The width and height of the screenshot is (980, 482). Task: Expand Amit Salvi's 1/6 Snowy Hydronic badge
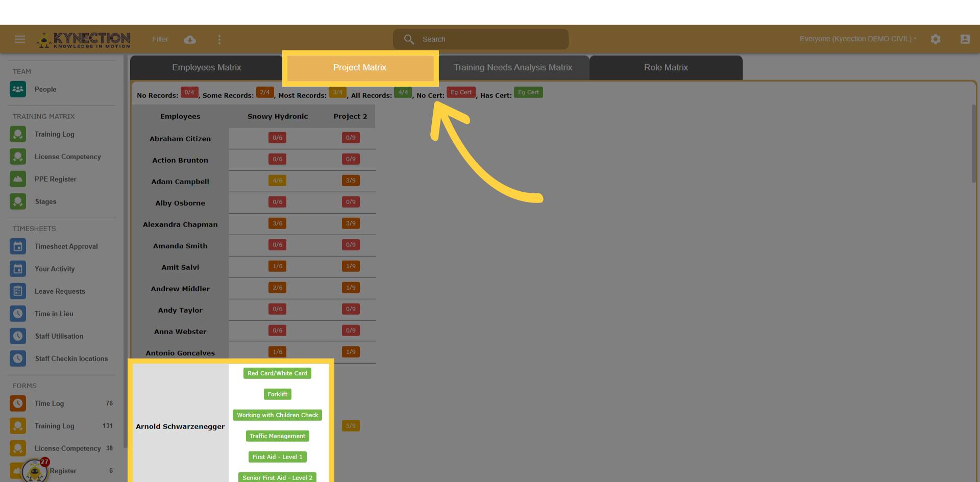tap(278, 266)
